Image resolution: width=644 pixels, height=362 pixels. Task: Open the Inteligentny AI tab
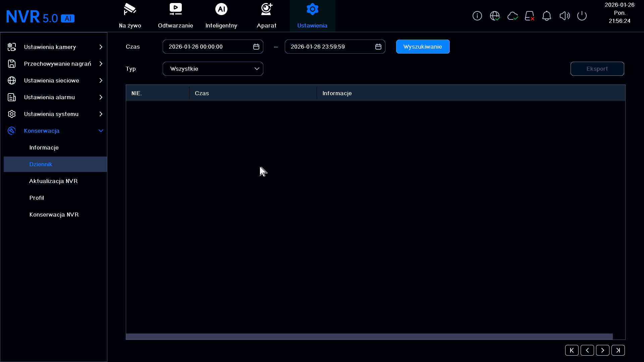pyautogui.click(x=221, y=16)
